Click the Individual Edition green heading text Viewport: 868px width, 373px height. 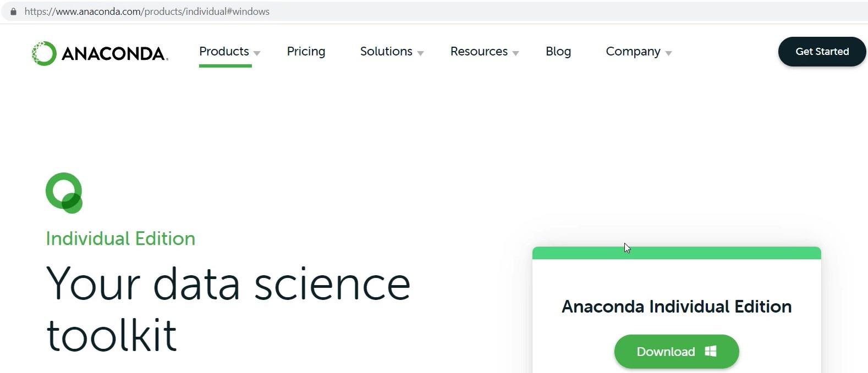[x=120, y=238]
